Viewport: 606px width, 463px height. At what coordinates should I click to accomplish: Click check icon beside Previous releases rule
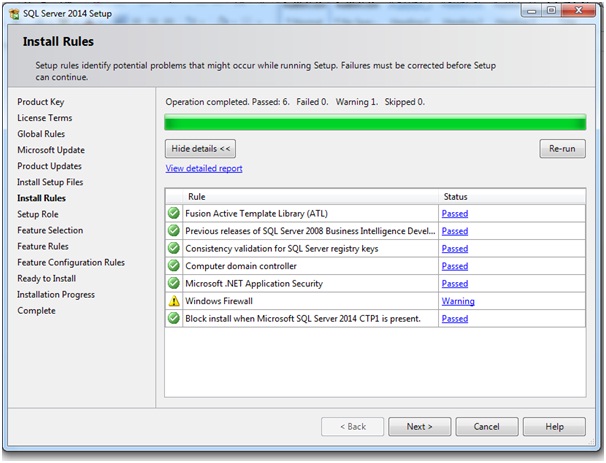pos(174,231)
